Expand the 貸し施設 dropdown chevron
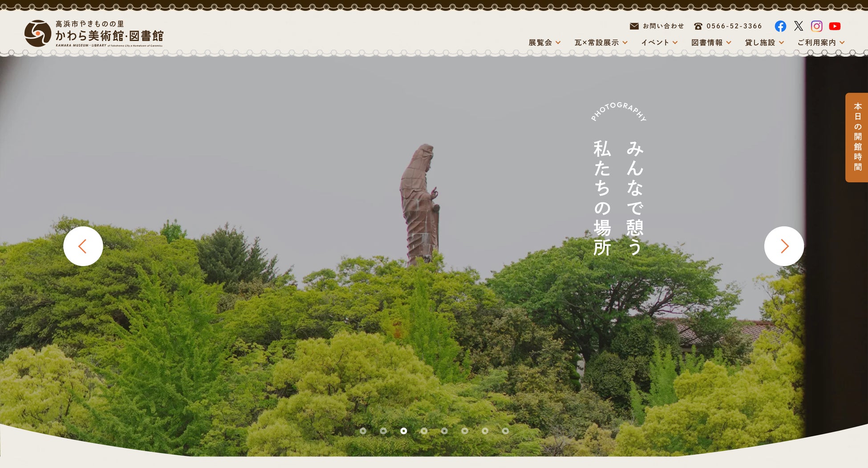Image resolution: width=868 pixels, height=468 pixels. (781, 43)
